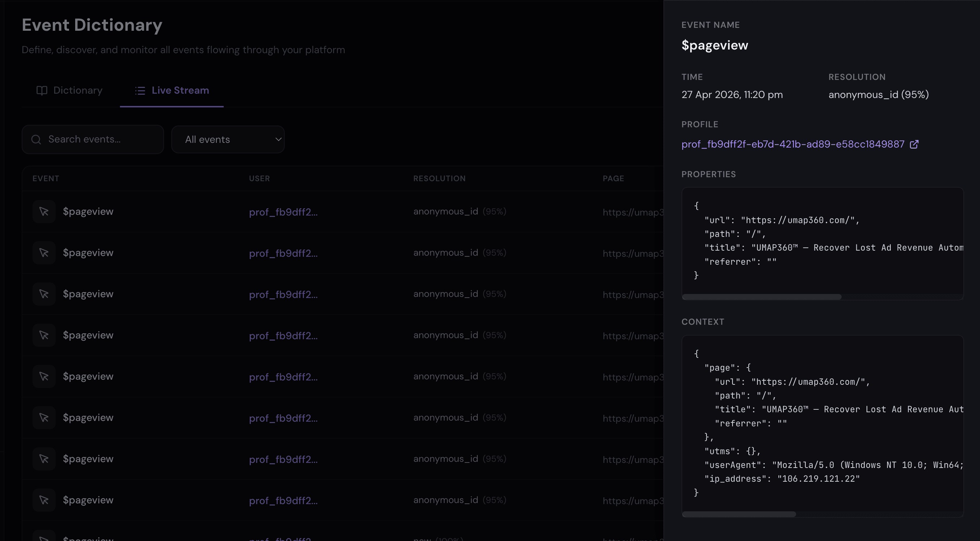Click the $pageview event name in the fifth row
This screenshot has height=541, width=980.
[88, 376]
